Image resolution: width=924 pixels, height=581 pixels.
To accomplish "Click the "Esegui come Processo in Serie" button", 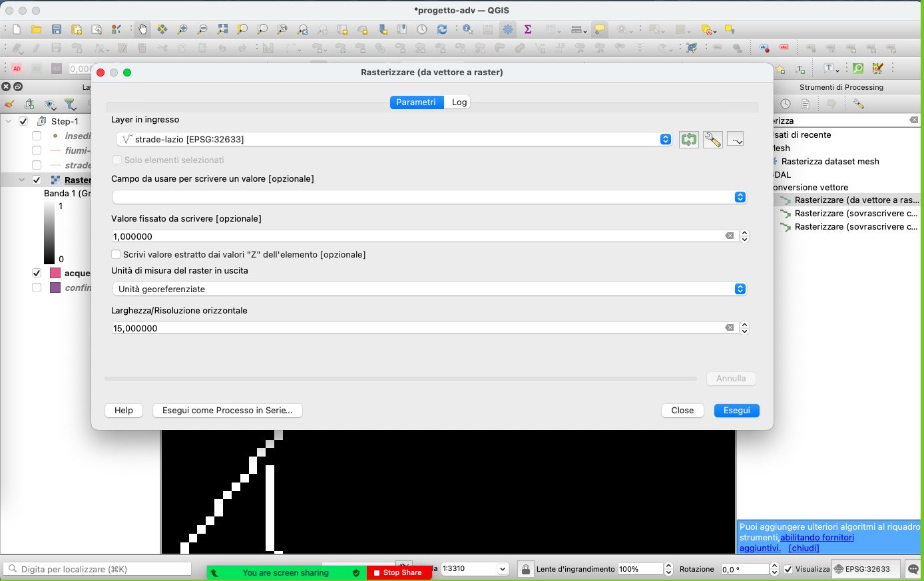I will [x=227, y=411].
